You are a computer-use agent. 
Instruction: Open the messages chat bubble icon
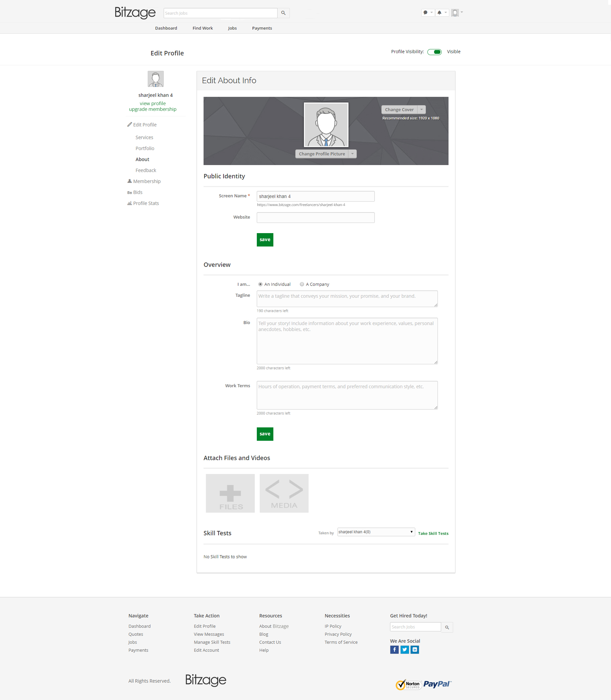[x=425, y=13]
